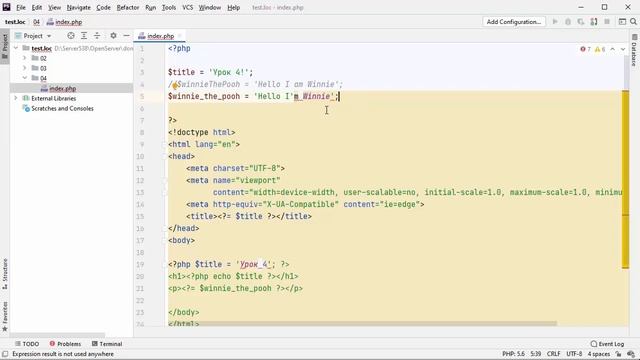The height and width of the screenshot is (360, 640).
Task: Toggle the Project tool window stripe
Action: 4,46
